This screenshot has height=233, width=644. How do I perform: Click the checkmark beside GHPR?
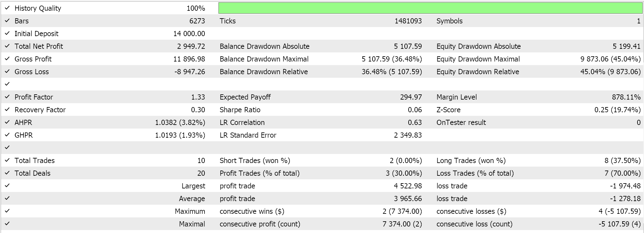[7, 135]
